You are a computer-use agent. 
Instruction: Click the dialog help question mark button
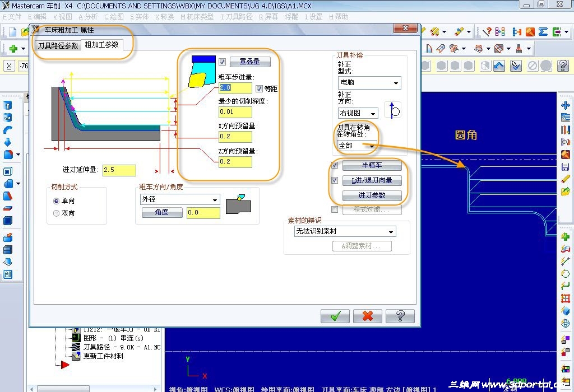[400, 316]
